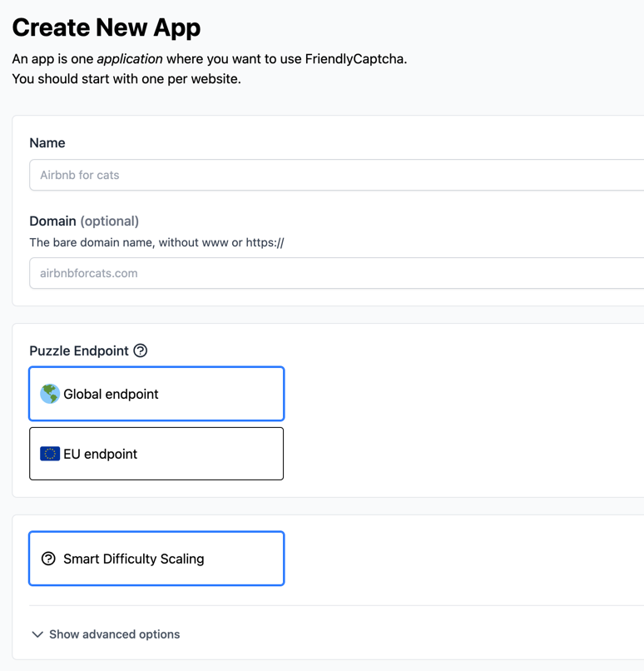Open Show advanced options to display more fields
Image resolution: width=644 pixels, height=671 pixels.
tap(105, 634)
